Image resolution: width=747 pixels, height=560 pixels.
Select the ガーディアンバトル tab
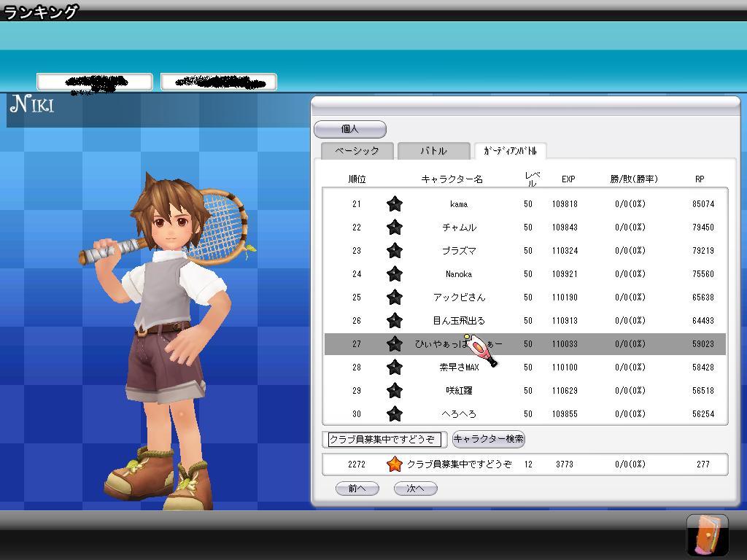(510, 151)
